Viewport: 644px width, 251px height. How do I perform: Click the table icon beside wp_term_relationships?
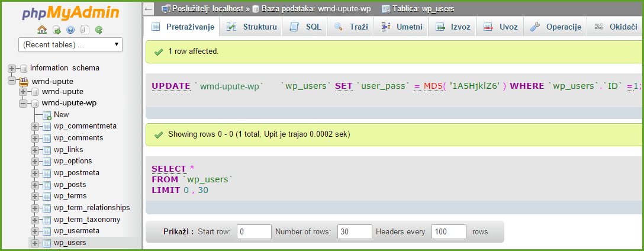coord(47,208)
